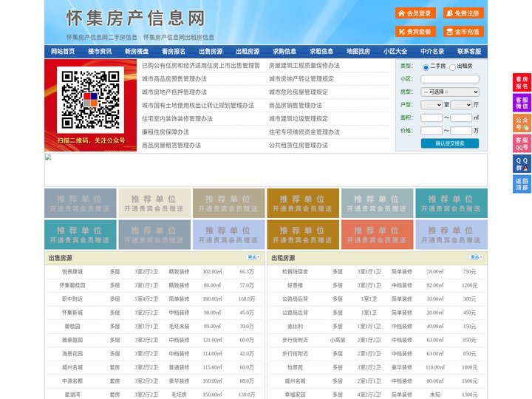Screen dimensions: 532x399
Task: Select the 二手房 radio button
Action: pos(426,67)
